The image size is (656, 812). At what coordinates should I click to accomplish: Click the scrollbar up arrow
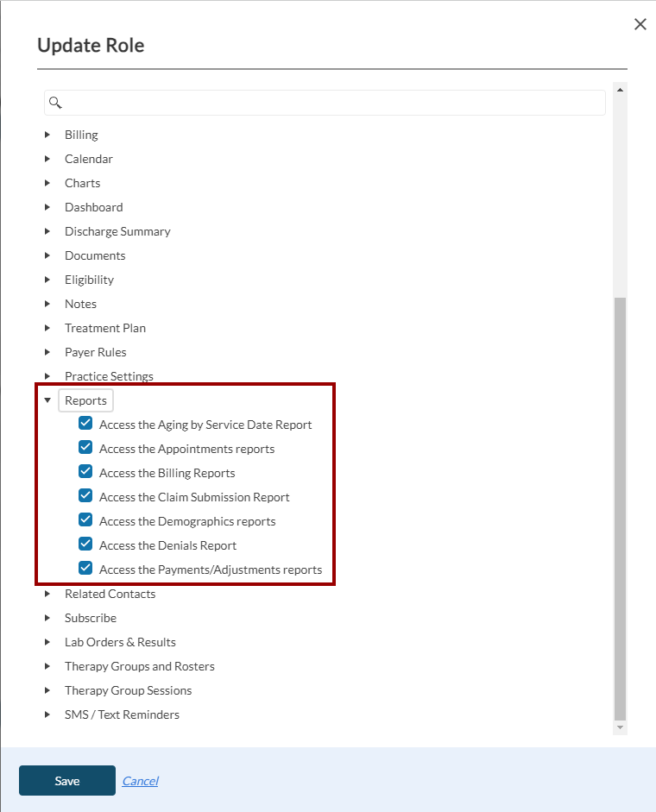tap(620, 90)
